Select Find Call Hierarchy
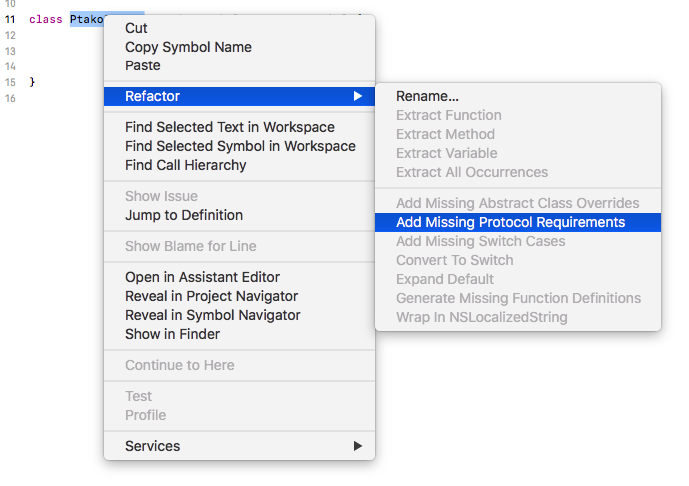689x486 pixels. [186, 165]
